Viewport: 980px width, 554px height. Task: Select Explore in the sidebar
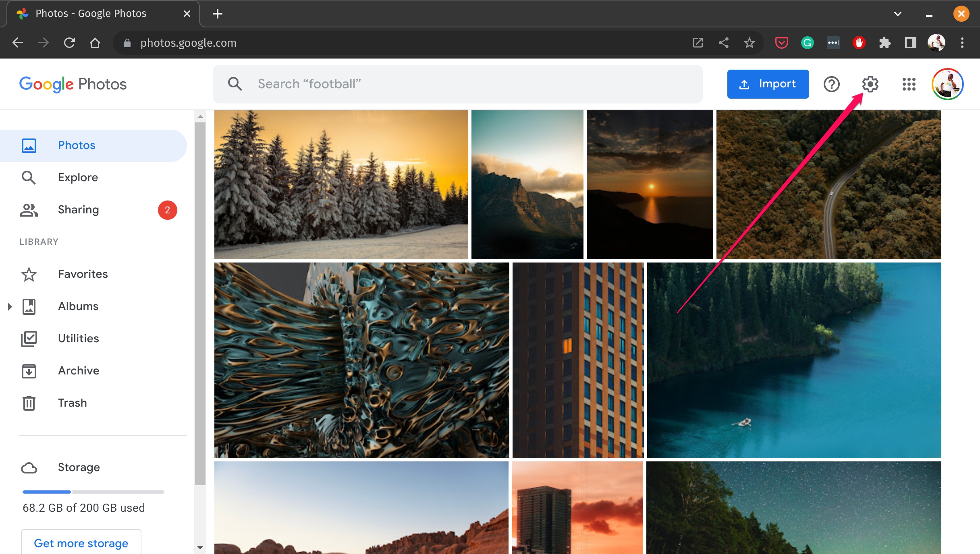[x=93, y=178]
